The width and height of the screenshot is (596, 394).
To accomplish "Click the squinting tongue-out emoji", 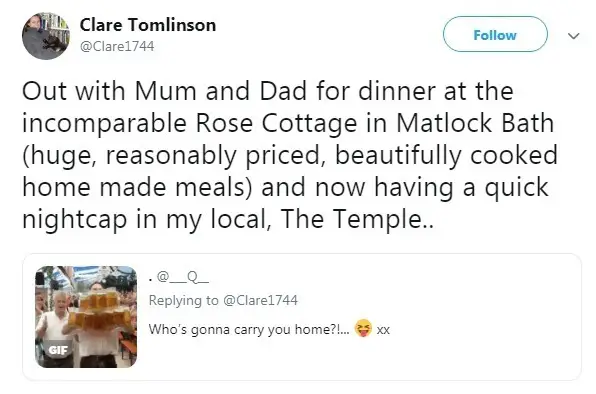I will click(363, 328).
